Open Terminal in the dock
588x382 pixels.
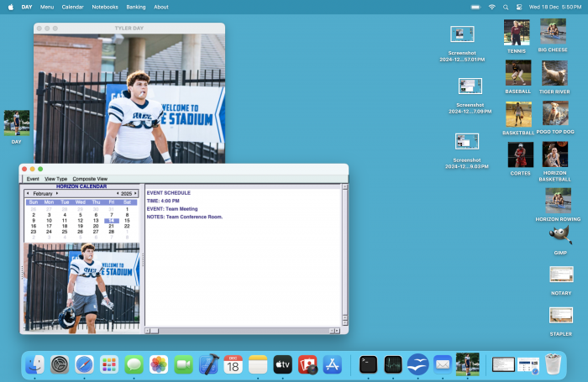click(368, 364)
